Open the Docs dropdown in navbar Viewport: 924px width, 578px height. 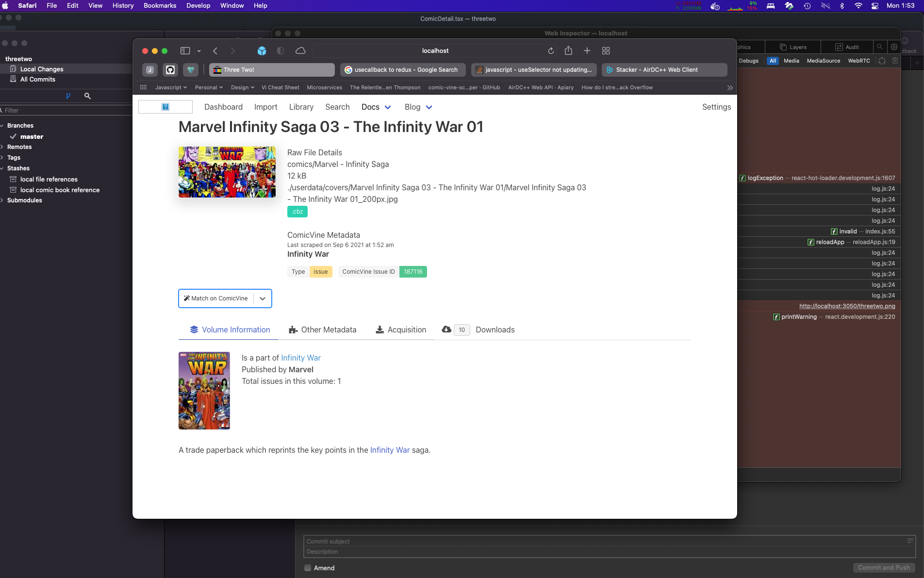click(376, 107)
